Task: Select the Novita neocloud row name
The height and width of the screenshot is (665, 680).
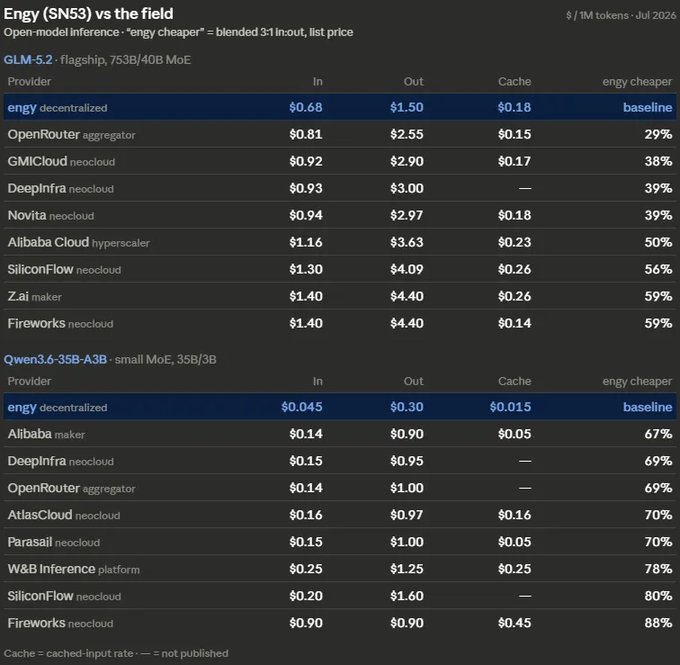Action: pos(51,215)
